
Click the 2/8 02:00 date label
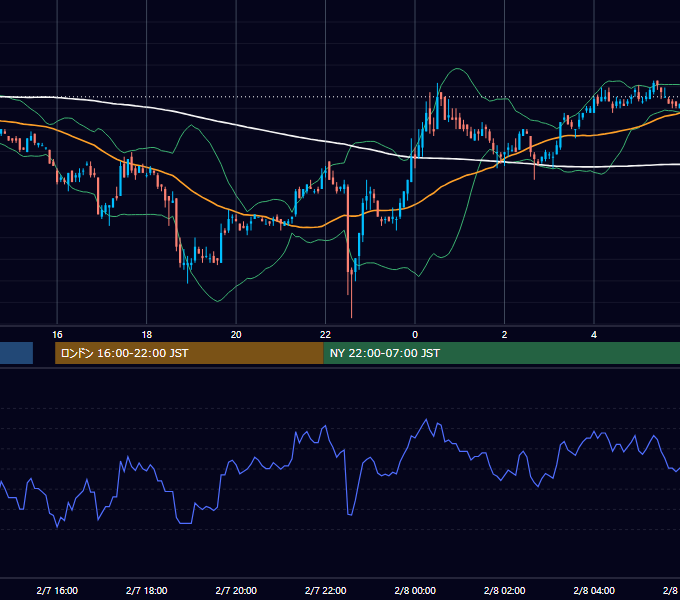click(x=504, y=590)
